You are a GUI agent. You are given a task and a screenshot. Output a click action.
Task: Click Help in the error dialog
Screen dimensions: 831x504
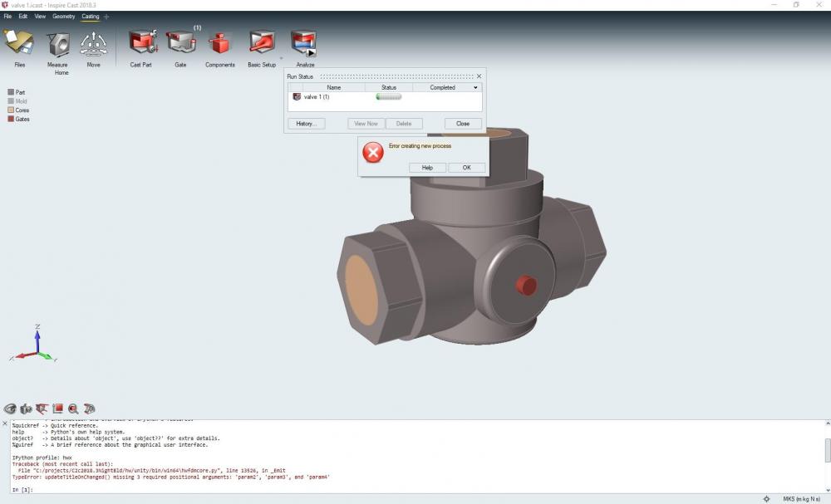(427, 167)
